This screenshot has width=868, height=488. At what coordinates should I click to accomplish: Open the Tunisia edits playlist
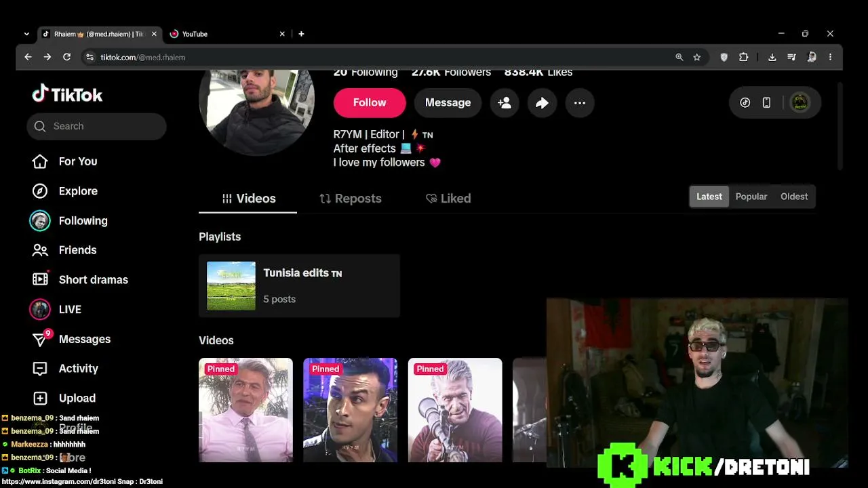point(299,286)
